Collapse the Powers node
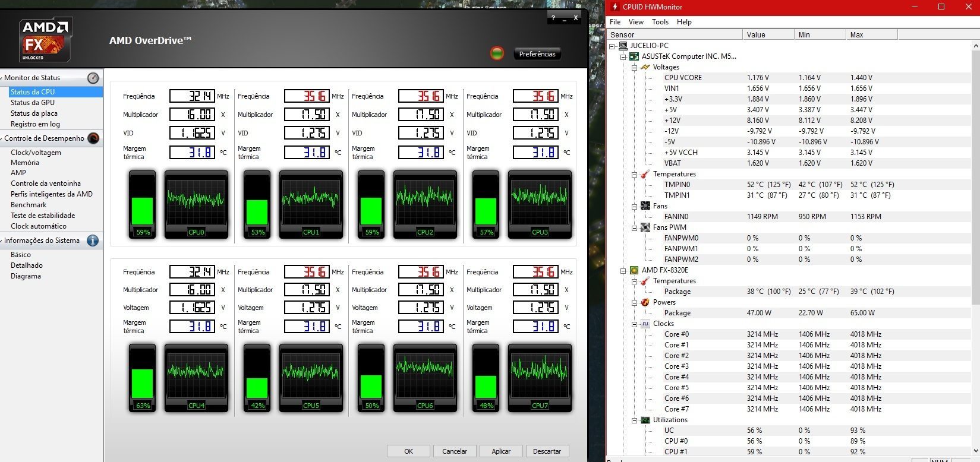Screen dimensions: 980x462 [x=634, y=302]
